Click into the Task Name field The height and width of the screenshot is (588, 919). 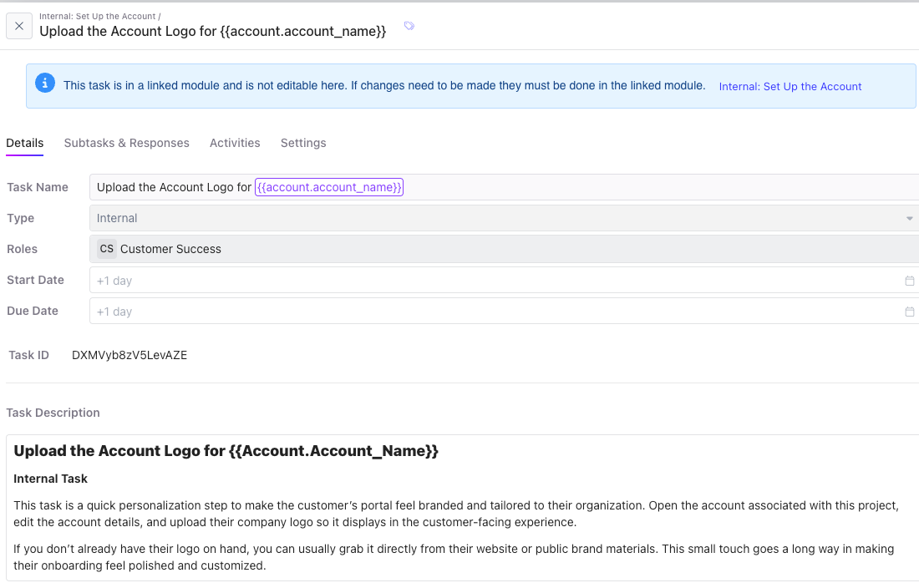coord(585,187)
